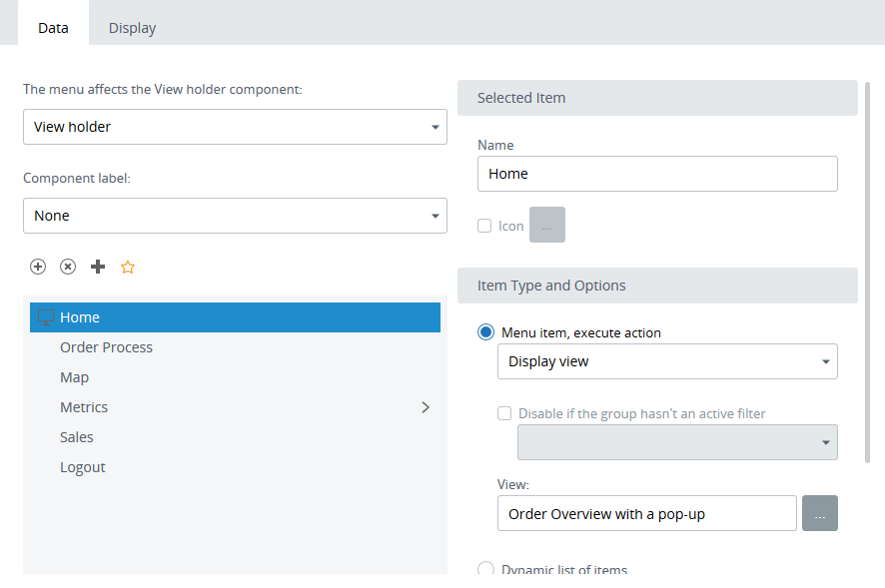Expand the Metrics submenu chevron

click(426, 407)
